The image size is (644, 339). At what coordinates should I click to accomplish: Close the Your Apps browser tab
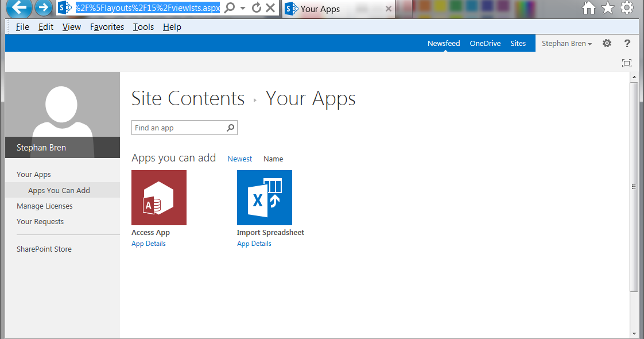click(x=388, y=9)
